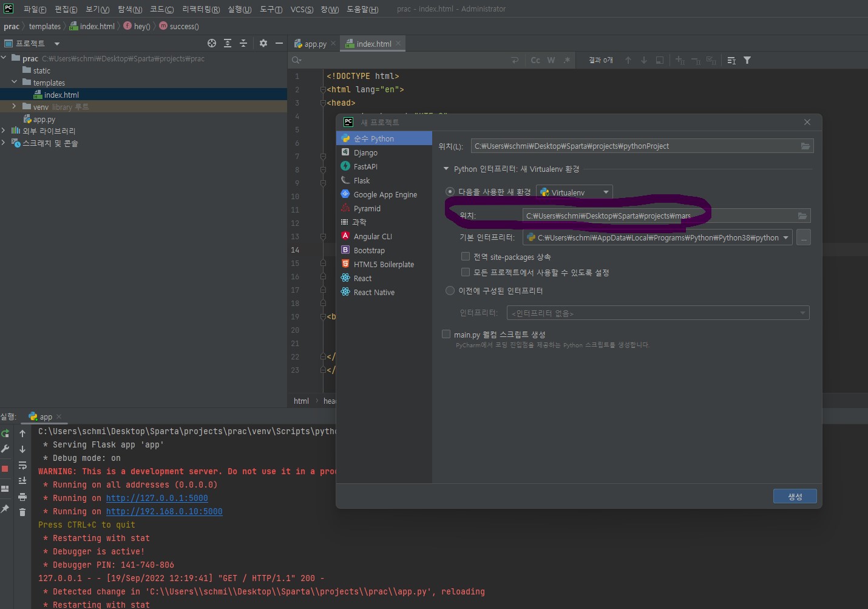868x609 pixels.
Task: Go to previous search occurrence
Action: 628,60
